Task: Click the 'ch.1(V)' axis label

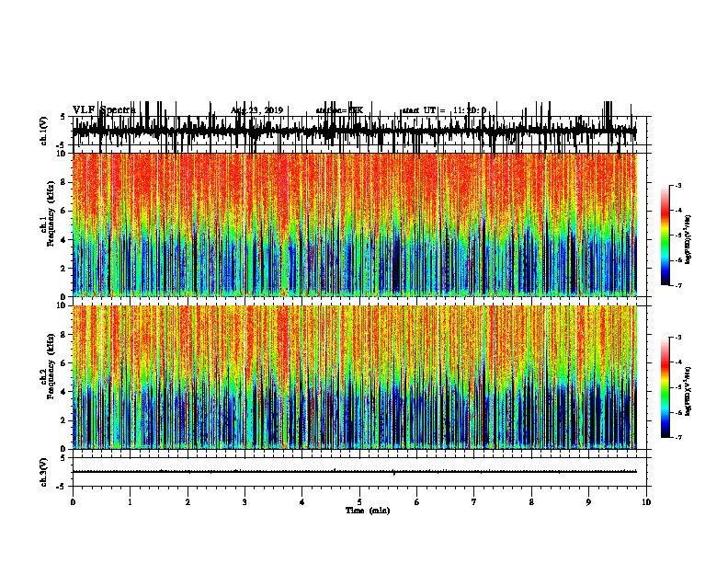Action: (44, 131)
